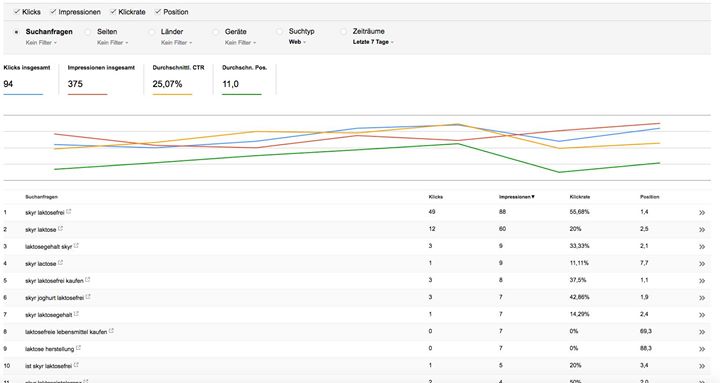Viewport: 720px width, 383px height.
Task: Open the skyr laktosefrei kaufen query
Action: pyautogui.click(x=54, y=281)
